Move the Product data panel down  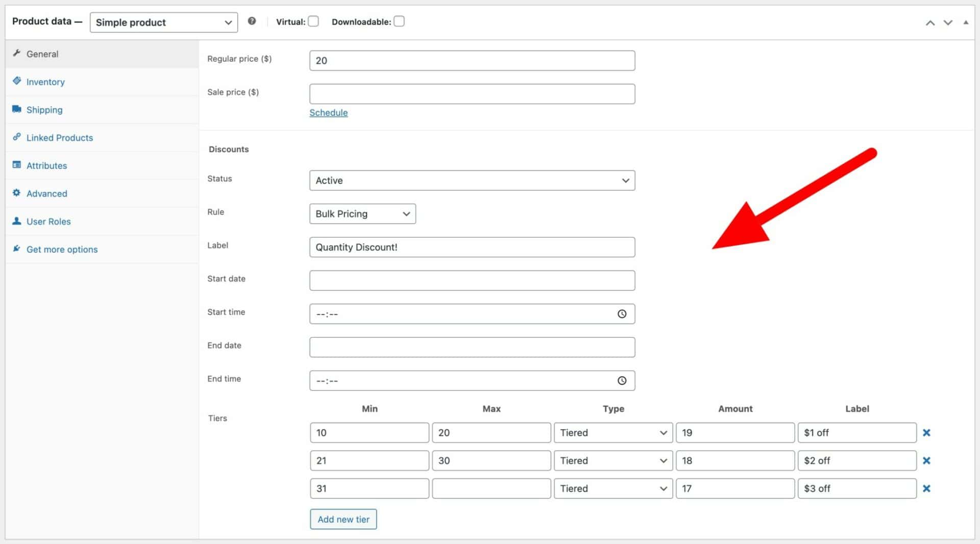click(x=948, y=23)
